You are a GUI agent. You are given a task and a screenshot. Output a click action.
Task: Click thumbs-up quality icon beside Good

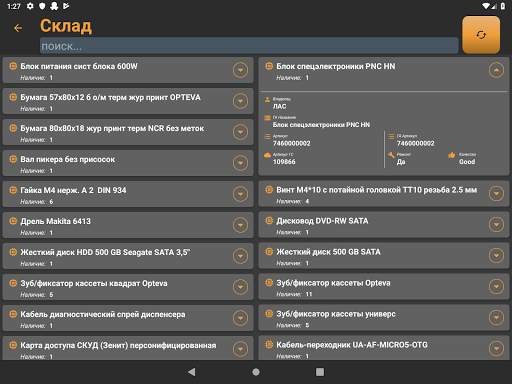(452, 155)
